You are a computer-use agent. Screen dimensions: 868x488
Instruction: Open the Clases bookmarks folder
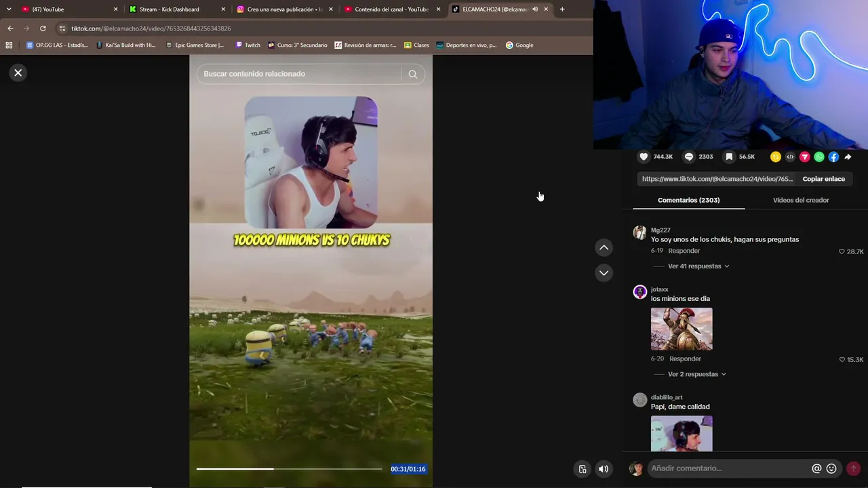click(416, 45)
